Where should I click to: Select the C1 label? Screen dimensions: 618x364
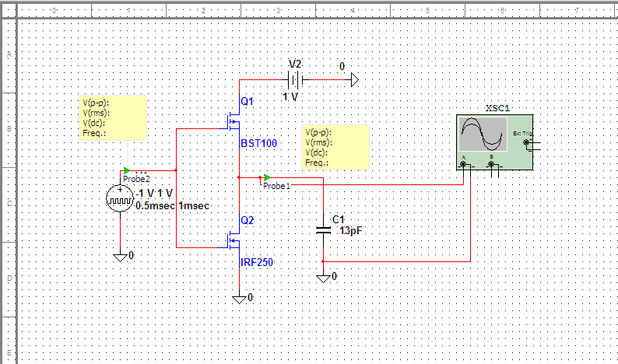coord(339,219)
